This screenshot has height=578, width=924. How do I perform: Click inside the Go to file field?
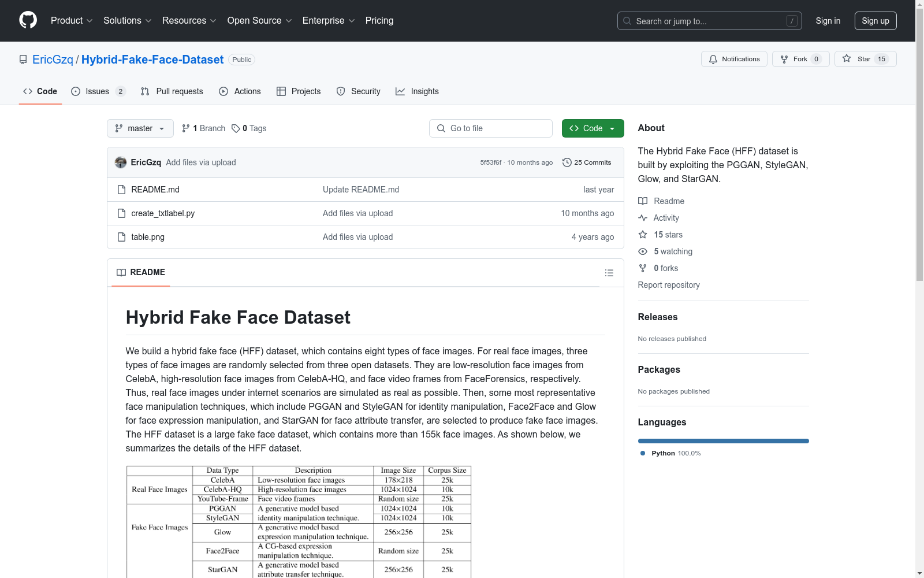coord(490,128)
